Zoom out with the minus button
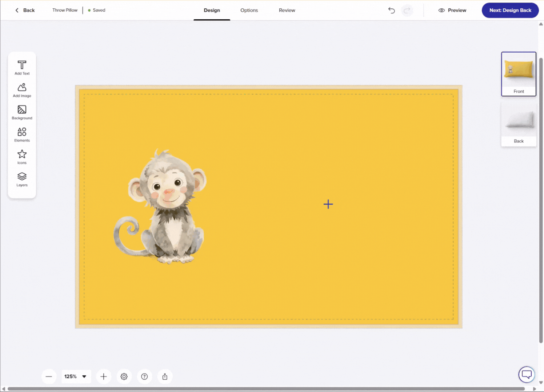Image resolution: width=544 pixels, height=392 pixels. tap(49, 376)
